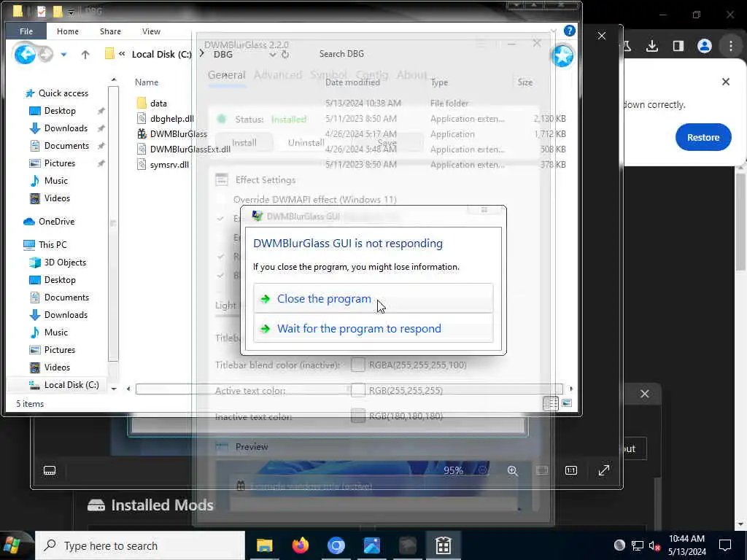Open File Explorer from taskbar

click(x=264, y=545)
